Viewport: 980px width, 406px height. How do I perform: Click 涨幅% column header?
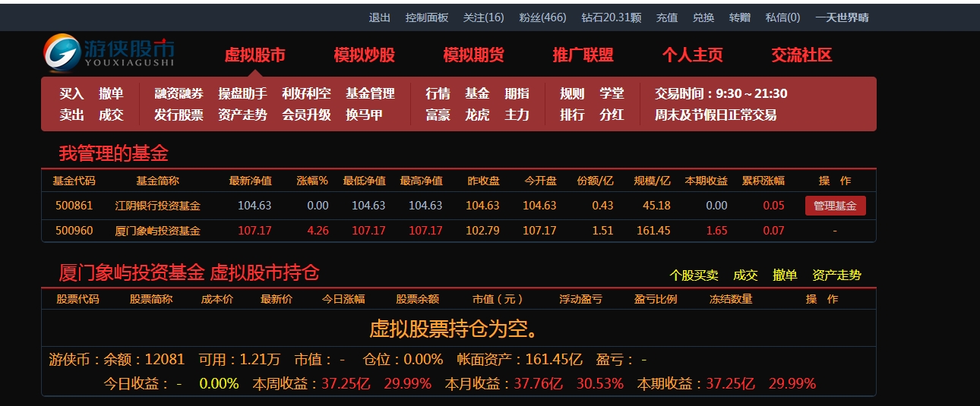pos(312,181)
